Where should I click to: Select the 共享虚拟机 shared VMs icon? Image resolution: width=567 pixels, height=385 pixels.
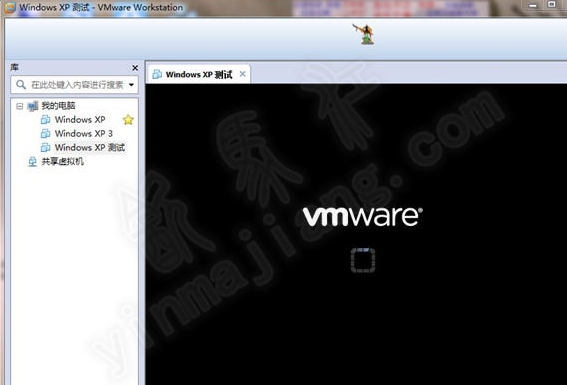click(x=33, y=162)
